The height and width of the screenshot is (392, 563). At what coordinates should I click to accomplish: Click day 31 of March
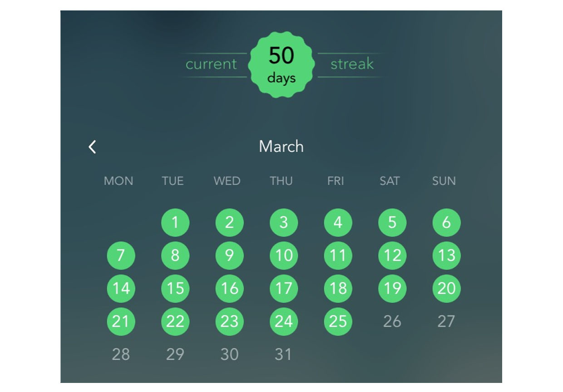283,354
